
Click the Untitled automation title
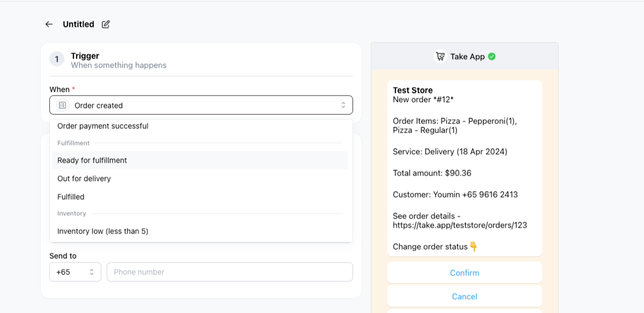point(78,24)
